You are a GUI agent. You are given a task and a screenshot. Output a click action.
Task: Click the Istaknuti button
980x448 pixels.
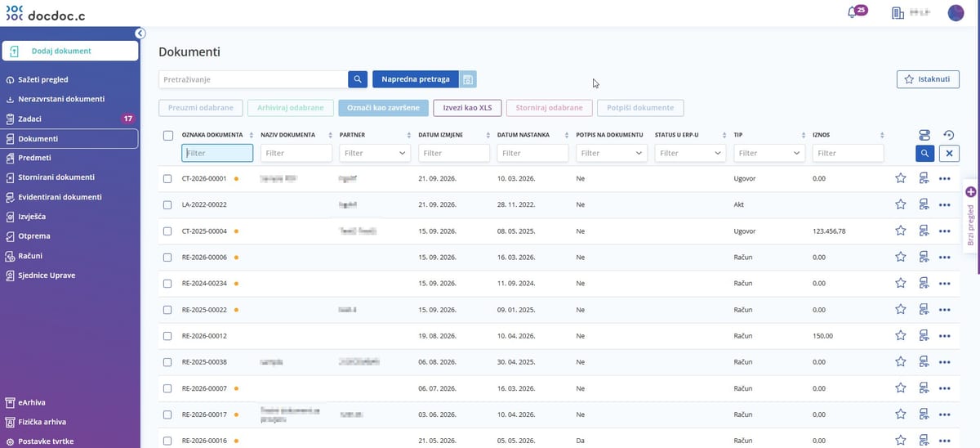(928, 79)
